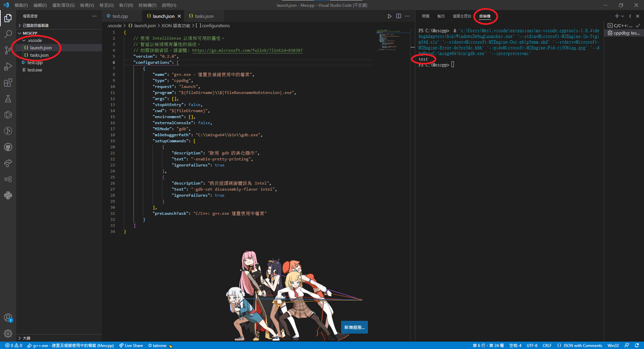Open the terminal launch profile dropdown chevron
This screenshot has height=349, width=644.
[623, 16]
